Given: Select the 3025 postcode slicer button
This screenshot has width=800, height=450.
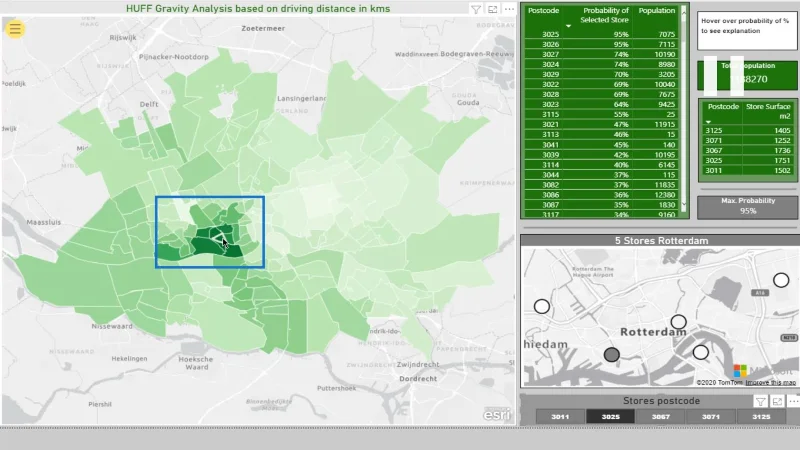Looking at the screenshot, I should 610,416.
